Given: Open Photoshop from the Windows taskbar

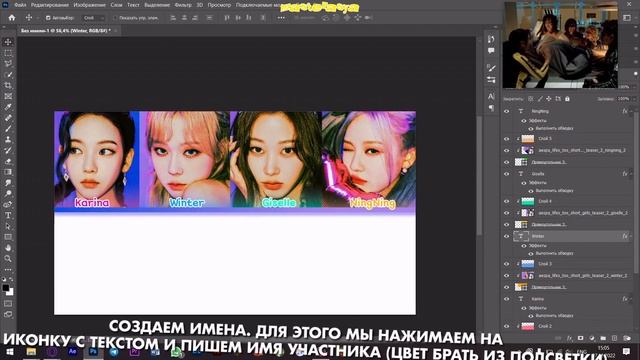Looking at the screenshot, I should [x=93, y=352].
